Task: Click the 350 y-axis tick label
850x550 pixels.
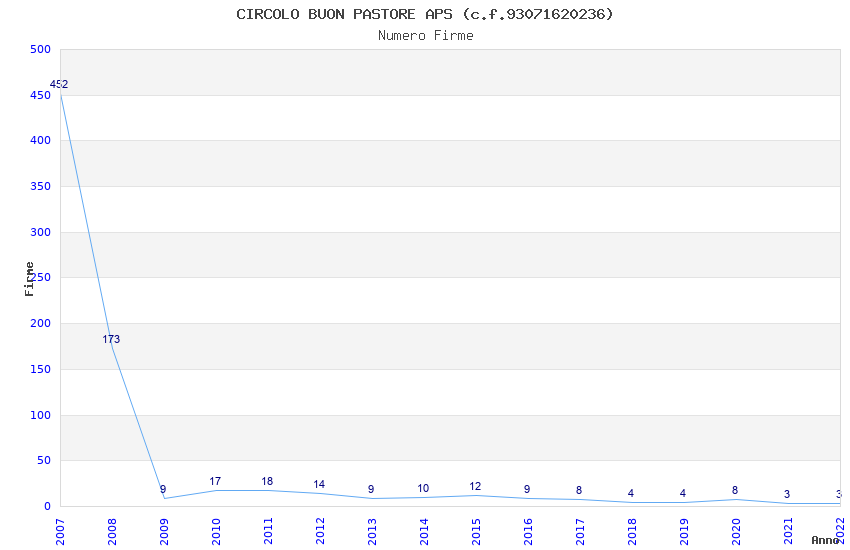Action: (41, 186)
